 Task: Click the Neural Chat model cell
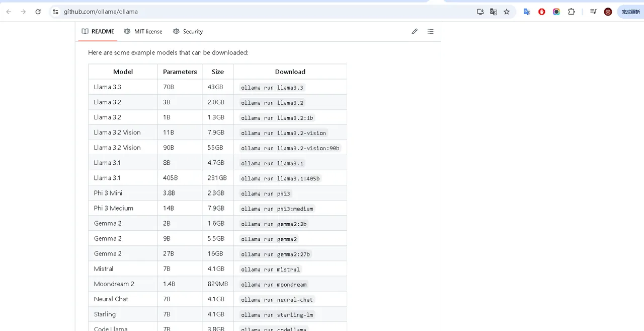(123, 299)
